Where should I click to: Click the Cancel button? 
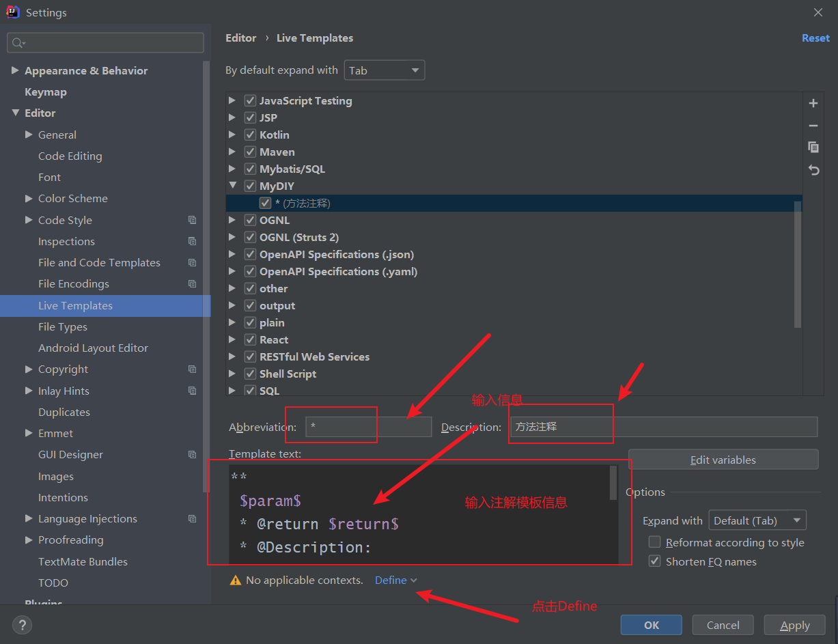click(723, 625)
